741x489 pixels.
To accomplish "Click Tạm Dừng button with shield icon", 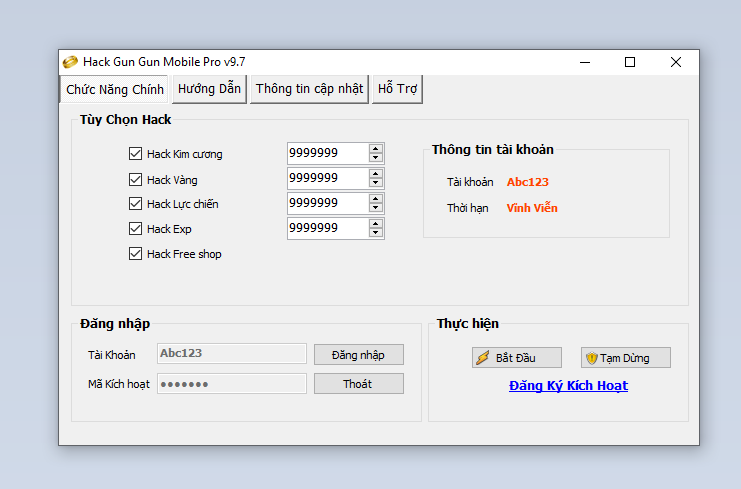I will 625,358.
